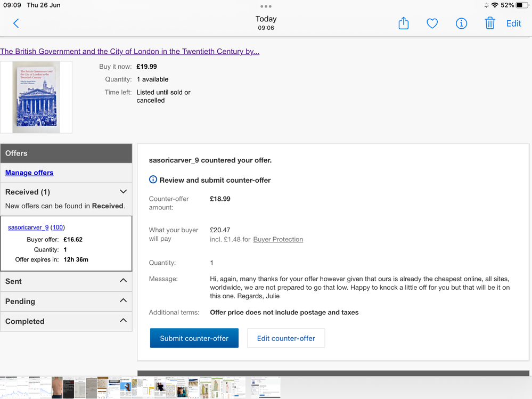Open the British Government book listing link
The width and height of the screenshot is (532, 399).
click(x=129, y=51)
